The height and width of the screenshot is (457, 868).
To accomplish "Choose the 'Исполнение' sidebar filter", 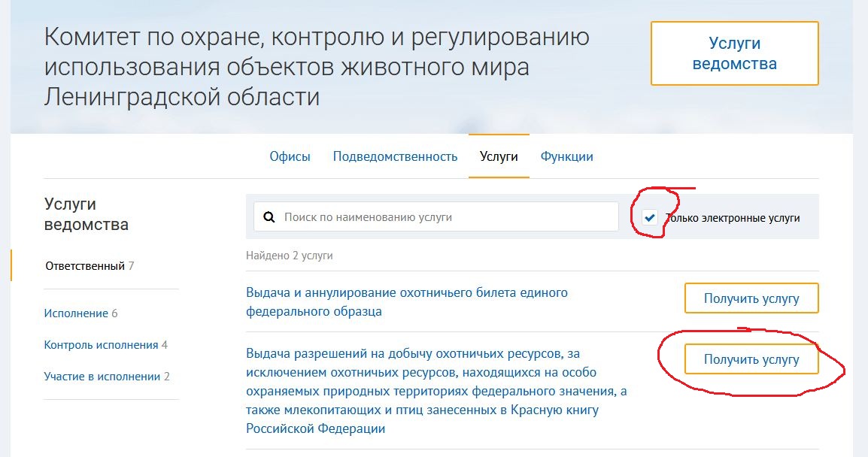I will tap(75, 313).
